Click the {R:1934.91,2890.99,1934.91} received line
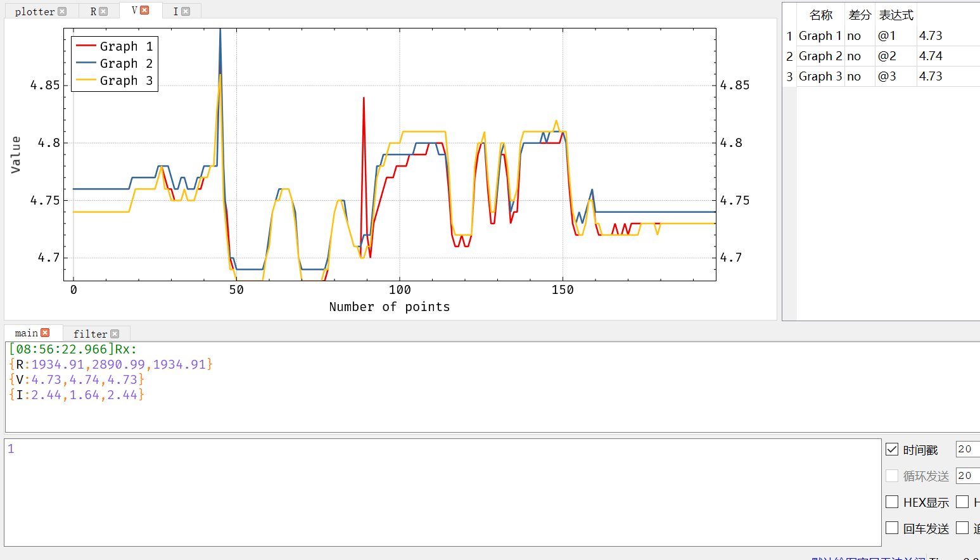 [x=111, y=364]
